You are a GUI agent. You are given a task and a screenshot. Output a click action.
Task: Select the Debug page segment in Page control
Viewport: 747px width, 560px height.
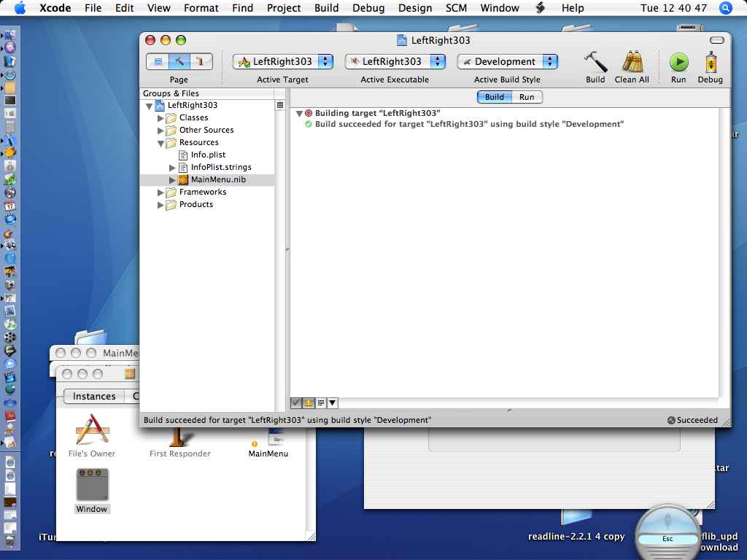click(x=201, y=61)
